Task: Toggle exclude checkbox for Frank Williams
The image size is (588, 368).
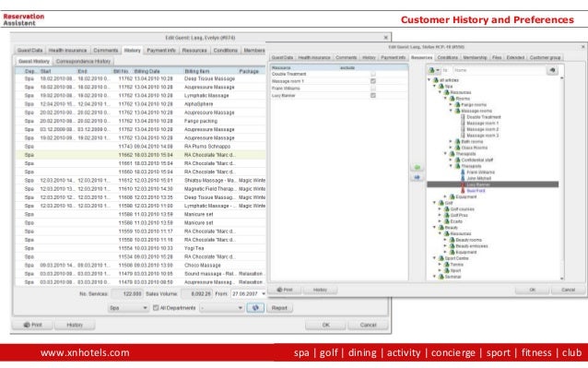Action: (373, 89)
